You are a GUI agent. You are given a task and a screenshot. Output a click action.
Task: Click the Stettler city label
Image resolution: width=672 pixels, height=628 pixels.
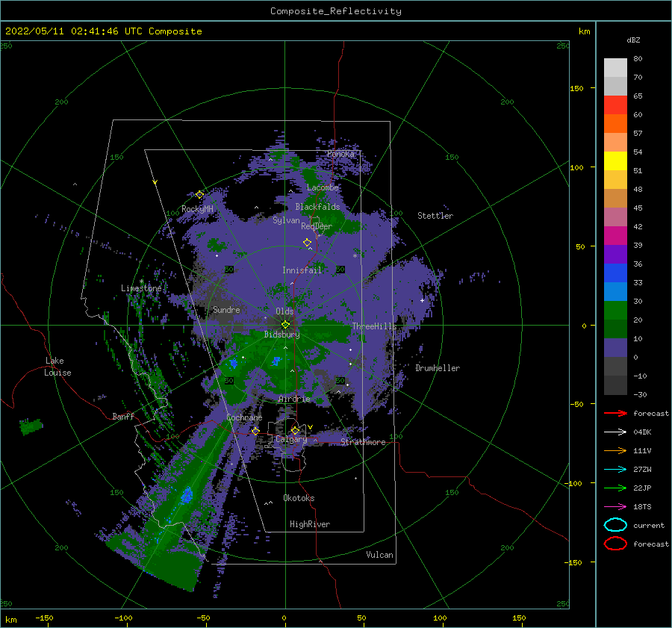(435, 216)
